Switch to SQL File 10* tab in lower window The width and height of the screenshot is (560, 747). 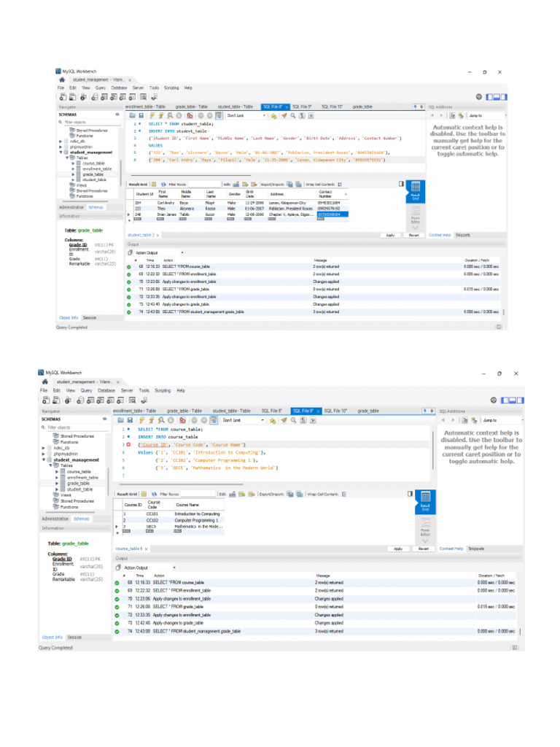coord(335,411)
